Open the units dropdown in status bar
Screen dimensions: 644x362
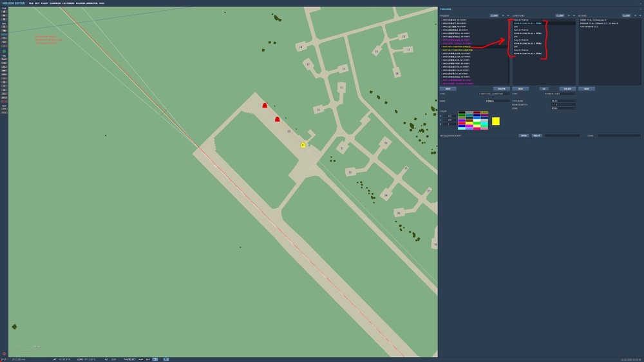(x=5, y=359)
